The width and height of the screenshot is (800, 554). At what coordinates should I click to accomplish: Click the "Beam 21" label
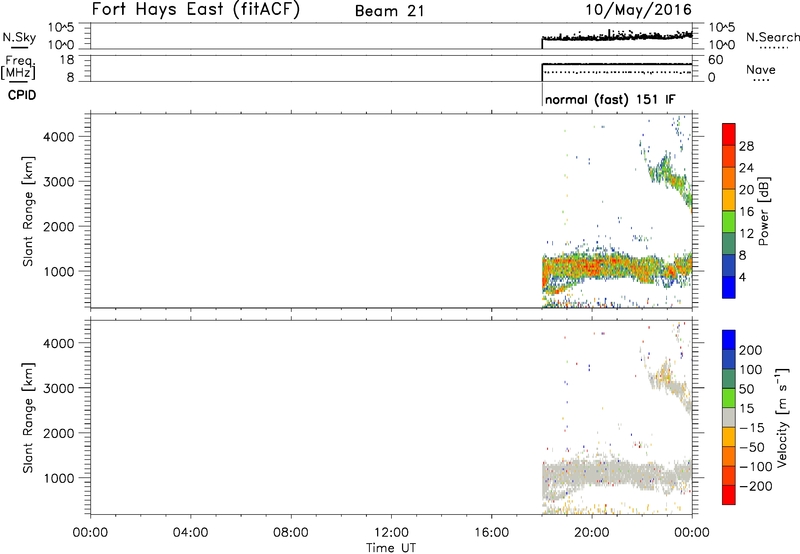click(x=389, y=11)
